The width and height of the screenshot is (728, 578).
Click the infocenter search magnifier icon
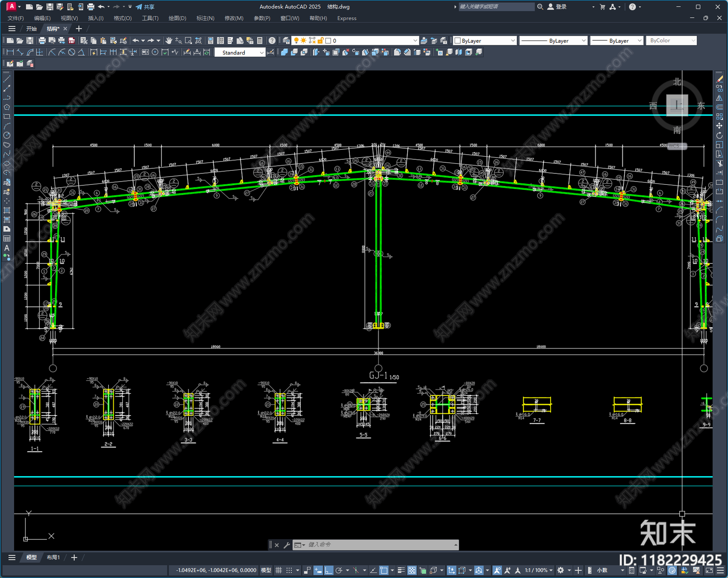(540, 7)
